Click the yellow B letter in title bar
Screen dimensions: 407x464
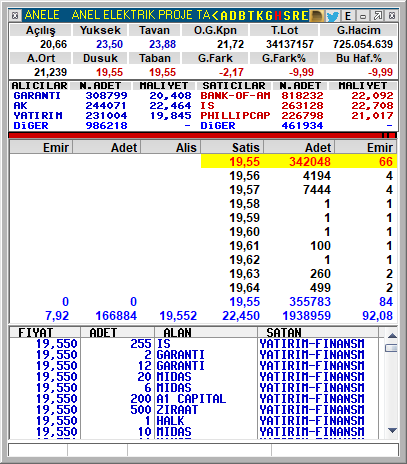coord(242,16)
